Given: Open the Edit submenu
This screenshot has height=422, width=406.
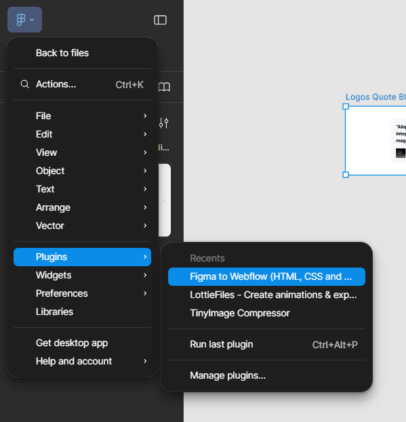Looking at the screenshot, I should click(82, 134).
